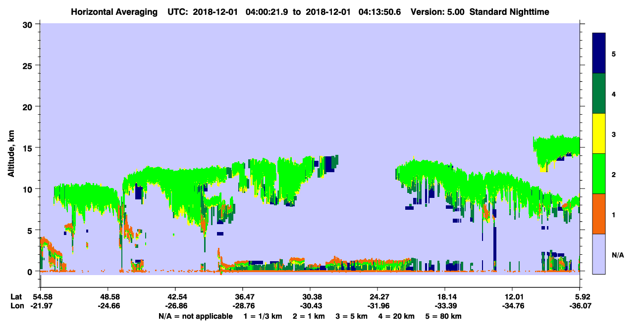Screen dimensions: 644x330
Task: Click the 'Lon' row label
Action: pyautogui.click(x=17, y=306)
